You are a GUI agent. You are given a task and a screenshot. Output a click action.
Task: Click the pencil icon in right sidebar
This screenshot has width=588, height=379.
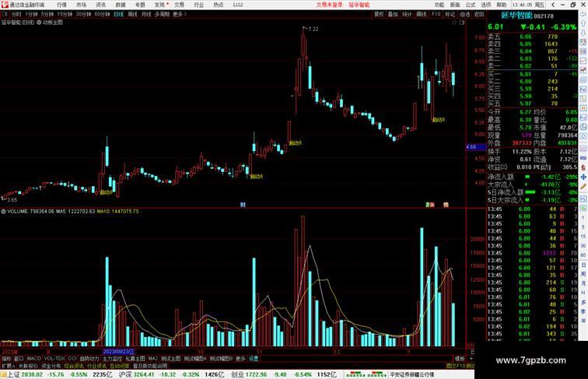coord(583,187)
